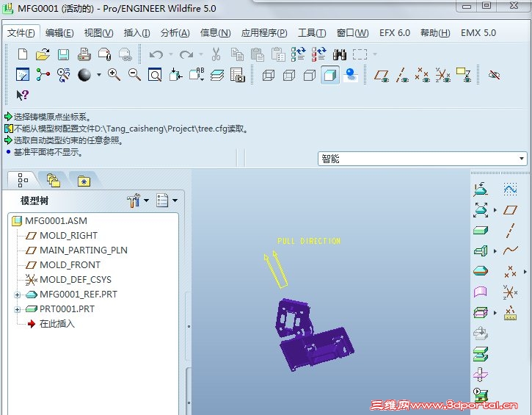Open the smart selection filter dropdown

pyautogui.click(x=521, y=159)
